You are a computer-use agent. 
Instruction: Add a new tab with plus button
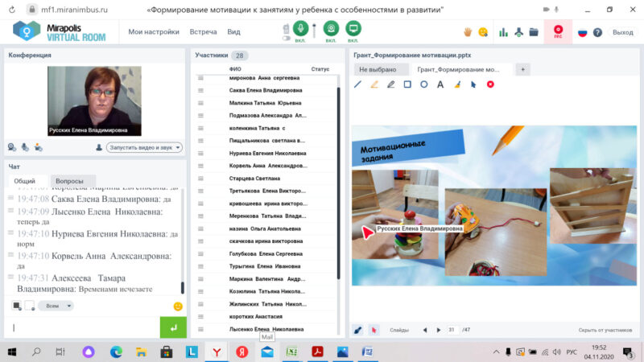(x=522, y=69)
